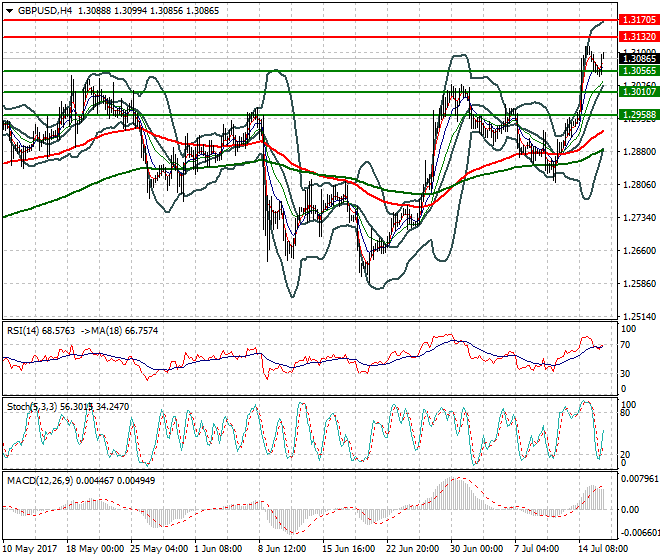Screen dimensions: 660x560
Task: Click the 1.25860 price axis value
Action: coord(639,284)
